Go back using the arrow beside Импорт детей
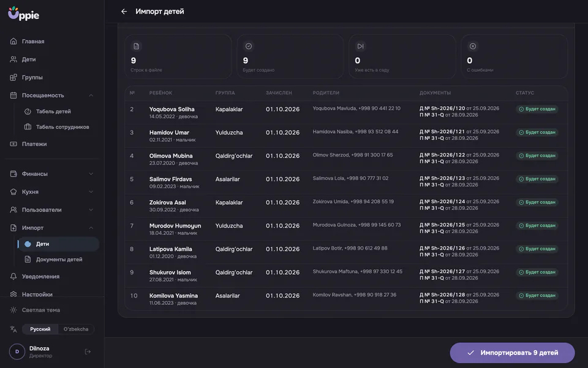Image resolution: width=588 pixels, height=368 pixels. 124,12
